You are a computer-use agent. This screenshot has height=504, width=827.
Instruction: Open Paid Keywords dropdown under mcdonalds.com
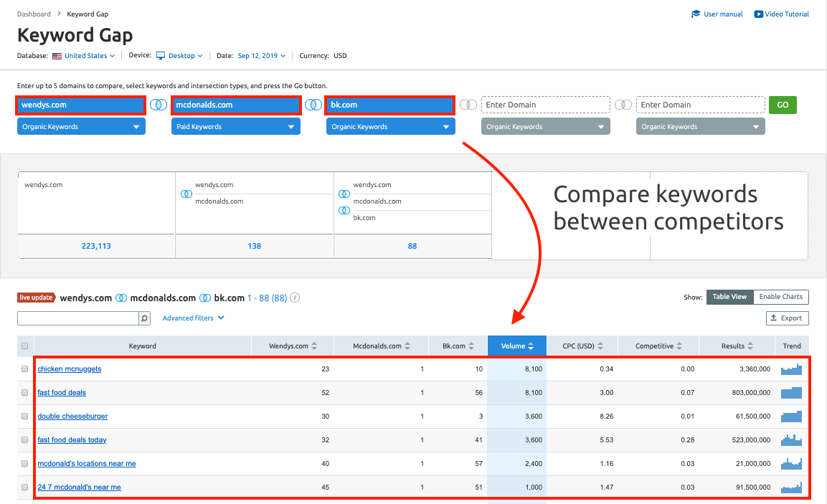(x=236, y=126)
